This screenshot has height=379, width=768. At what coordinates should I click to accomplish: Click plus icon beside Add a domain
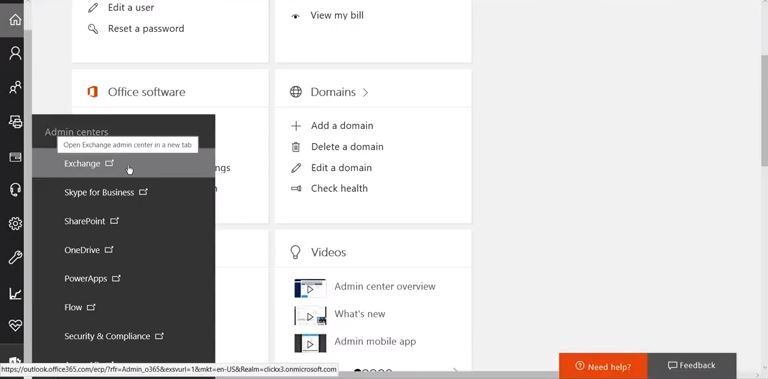[296, 126]
